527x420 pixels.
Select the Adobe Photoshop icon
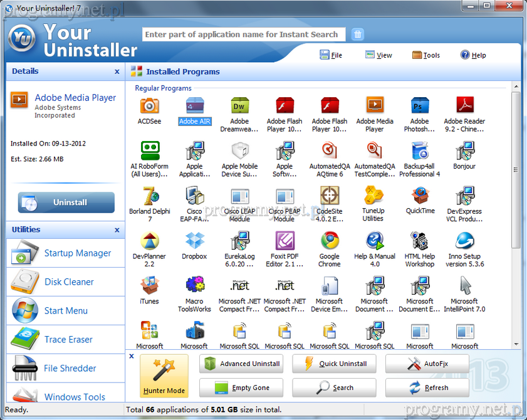(x=420, y=106)
